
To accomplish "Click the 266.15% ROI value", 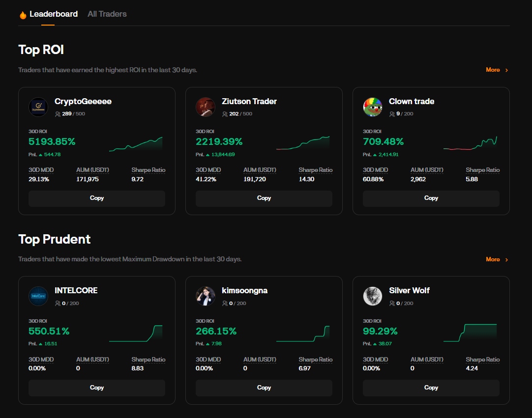I will tap(216, 331).
